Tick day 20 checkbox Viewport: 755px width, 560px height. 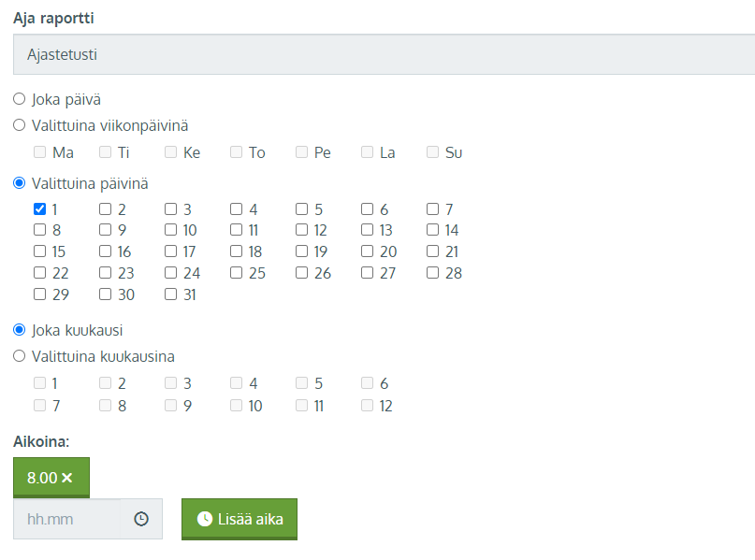pyautogui.click(x=367, y=251)
